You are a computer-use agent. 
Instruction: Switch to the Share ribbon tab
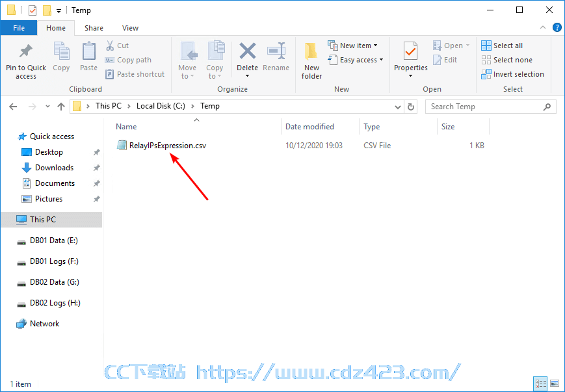click(94, 28)
